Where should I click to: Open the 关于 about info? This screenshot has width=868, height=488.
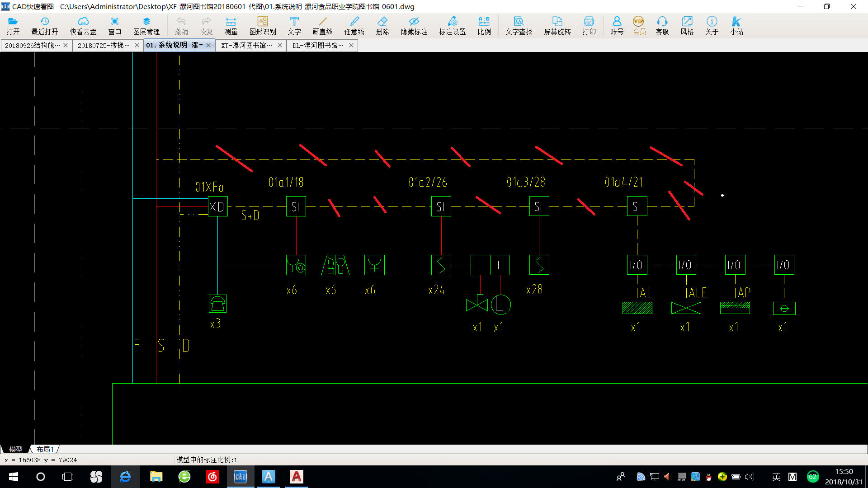[x=712, y=26]
